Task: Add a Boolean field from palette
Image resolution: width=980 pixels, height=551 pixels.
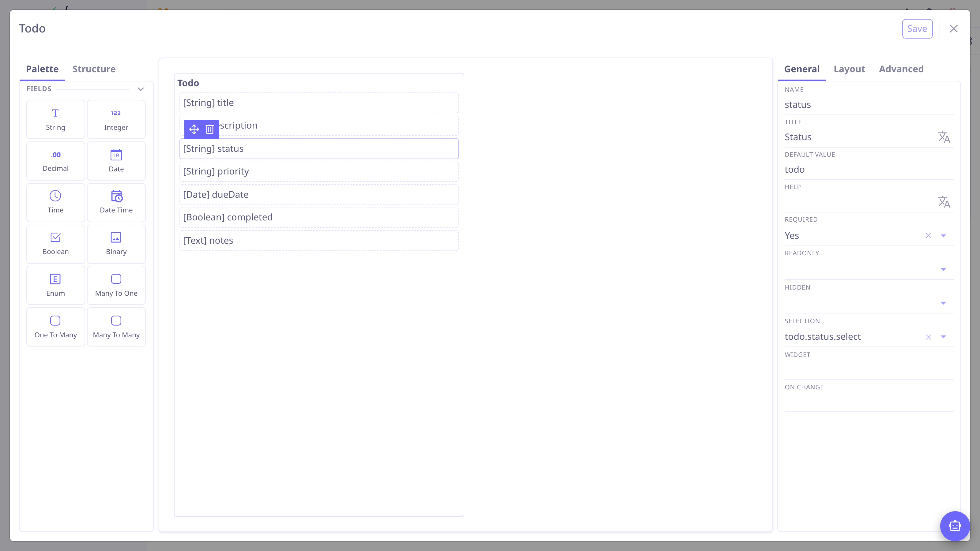Action: coord(55,244)
